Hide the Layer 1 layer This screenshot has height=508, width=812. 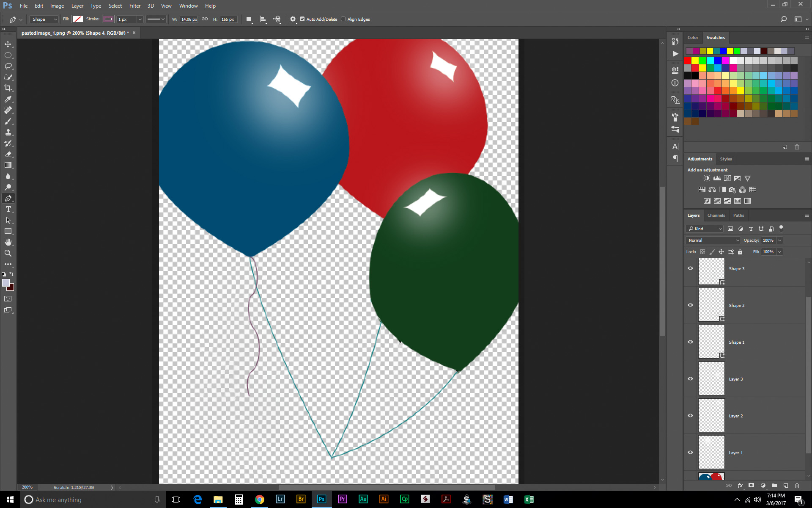point(690,453)
